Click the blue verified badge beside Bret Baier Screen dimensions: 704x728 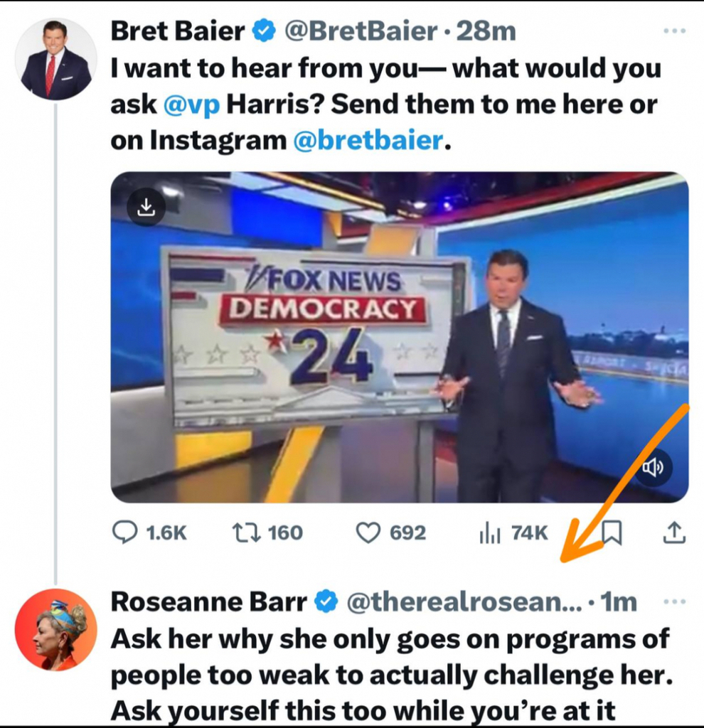click(264, 31)
